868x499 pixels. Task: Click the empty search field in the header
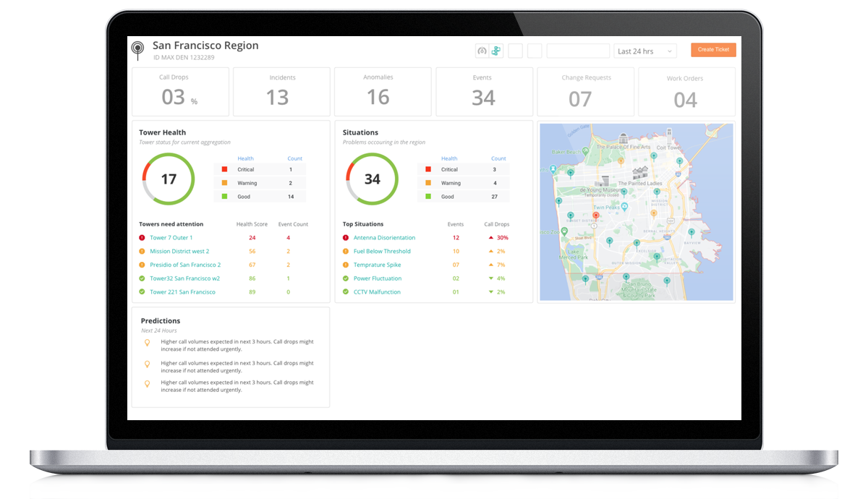578,51
